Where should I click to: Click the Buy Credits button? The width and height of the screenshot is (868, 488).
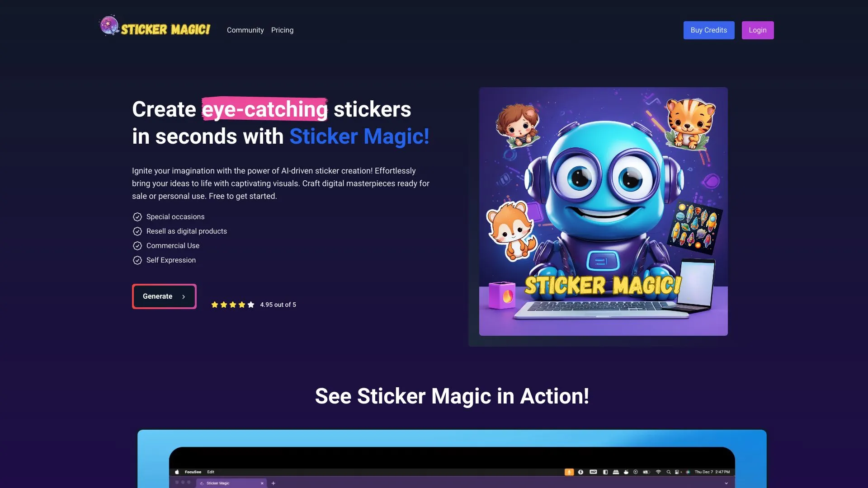coord(708,30)
